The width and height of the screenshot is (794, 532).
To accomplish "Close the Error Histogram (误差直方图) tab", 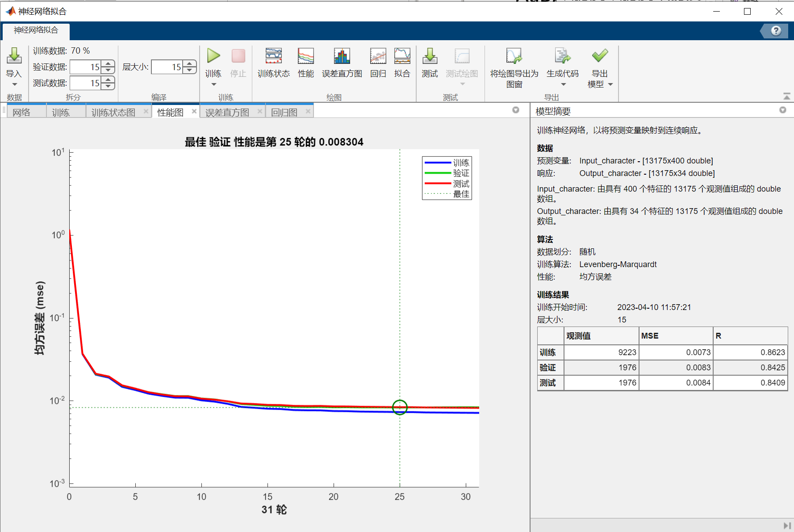I will [x=260, y=111].
